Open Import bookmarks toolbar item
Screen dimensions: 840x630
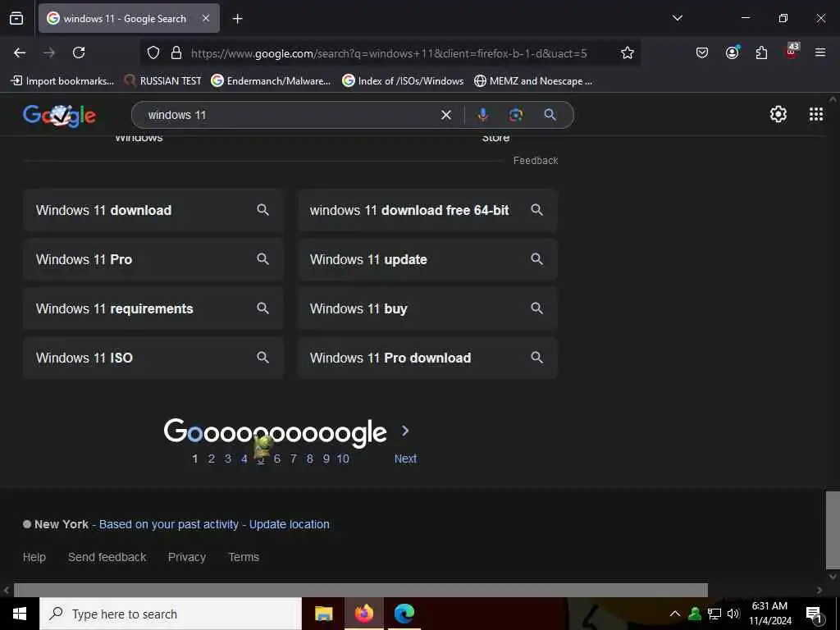click(x=62, y=81)
